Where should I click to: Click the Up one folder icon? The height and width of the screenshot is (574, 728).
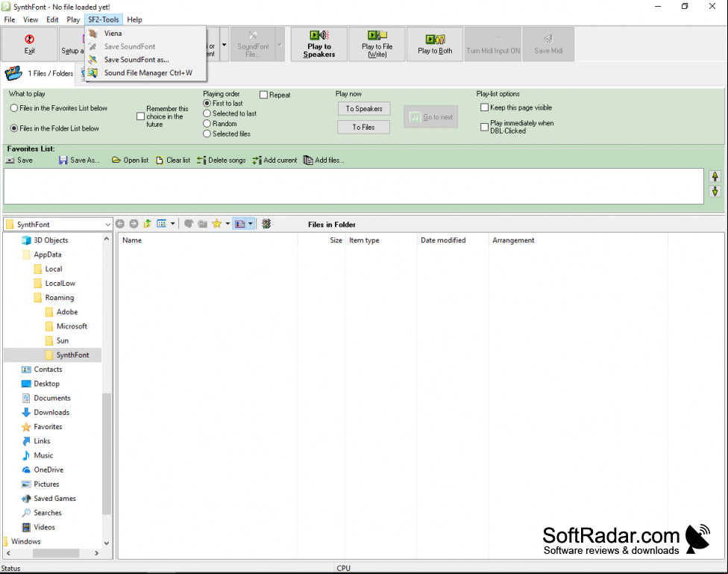point(148,224)
